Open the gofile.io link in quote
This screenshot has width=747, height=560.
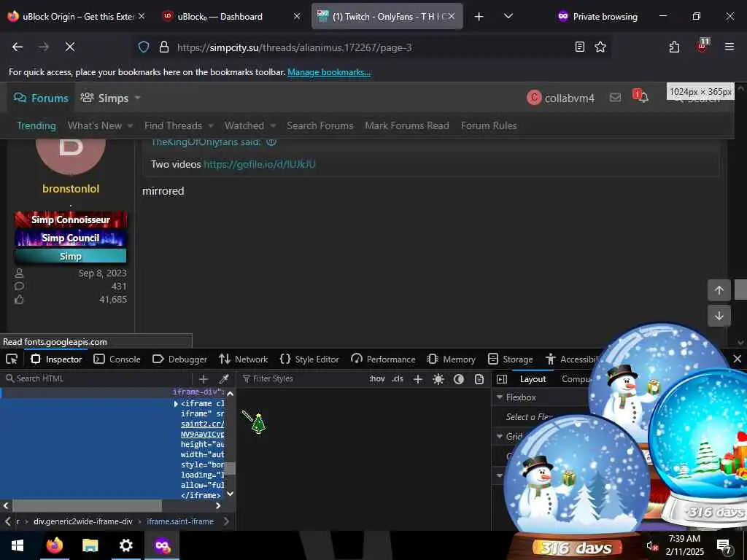point(260,164)
